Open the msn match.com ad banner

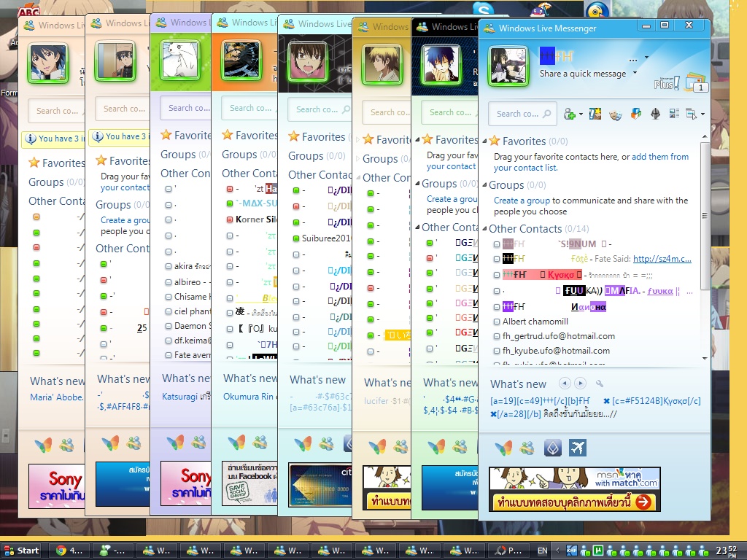click(x=575, y=489)
